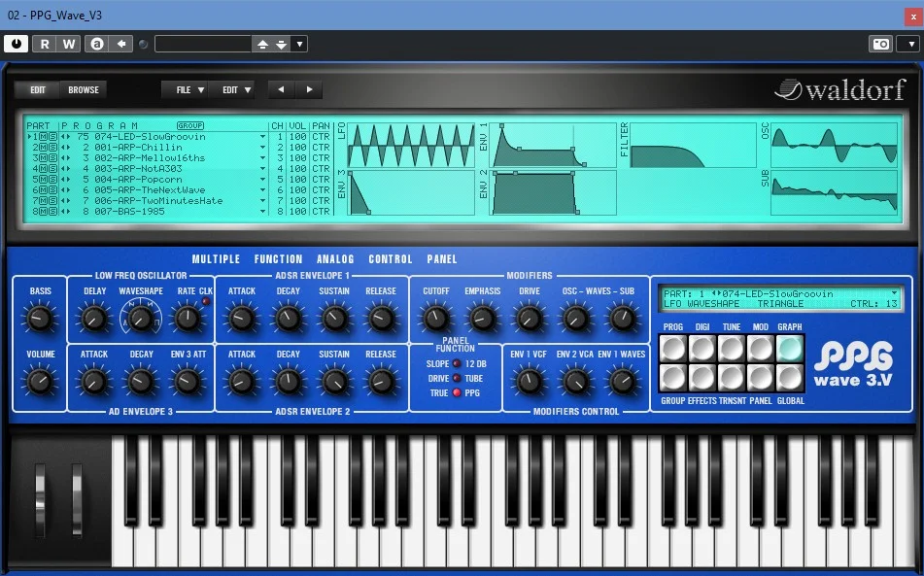The width and height of the screenshot is (924, 576).
Task: Open the preset management dropdown arrow
Action: (299, 44)
